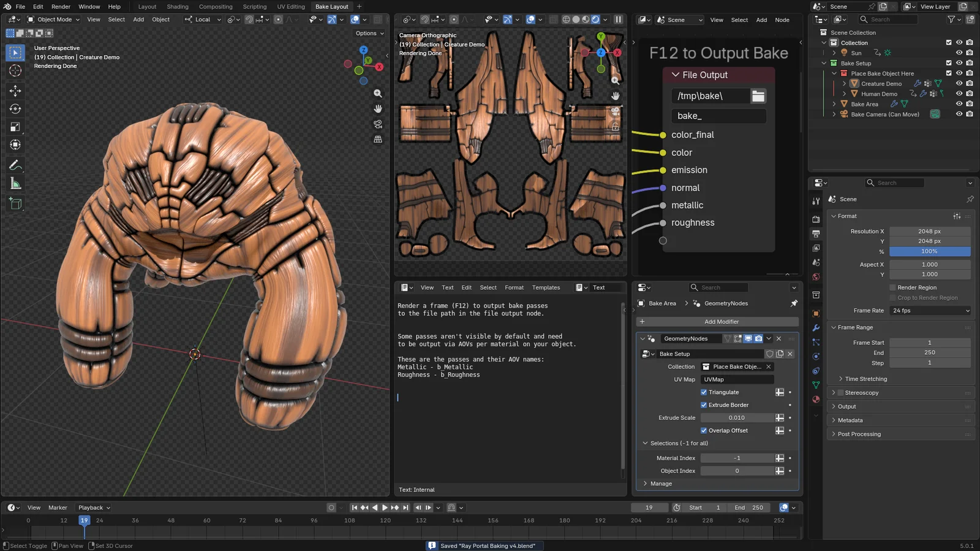This screenshot has width=980, height=551.
Task: Click the resolution percentage slider at 100%
Action: tap(929, 251)
